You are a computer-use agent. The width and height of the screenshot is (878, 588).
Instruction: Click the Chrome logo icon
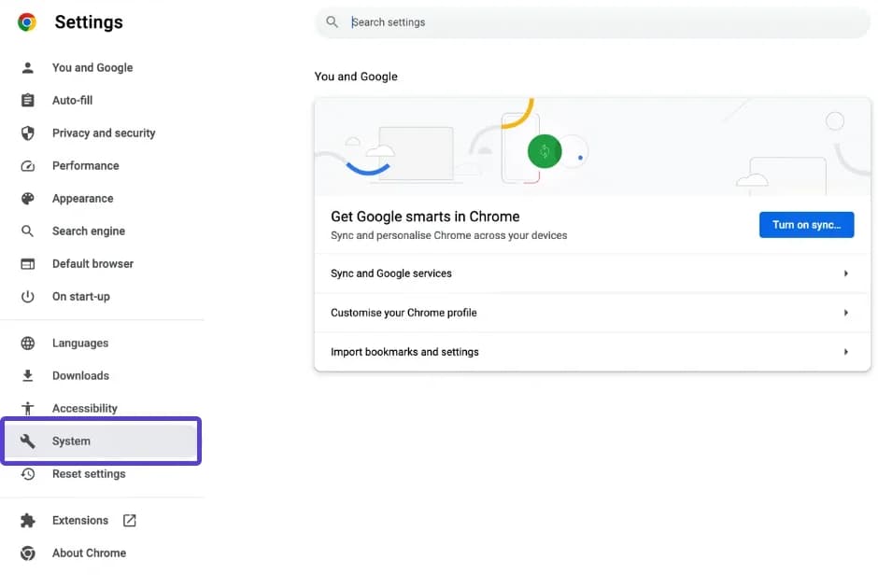point(25,21)
